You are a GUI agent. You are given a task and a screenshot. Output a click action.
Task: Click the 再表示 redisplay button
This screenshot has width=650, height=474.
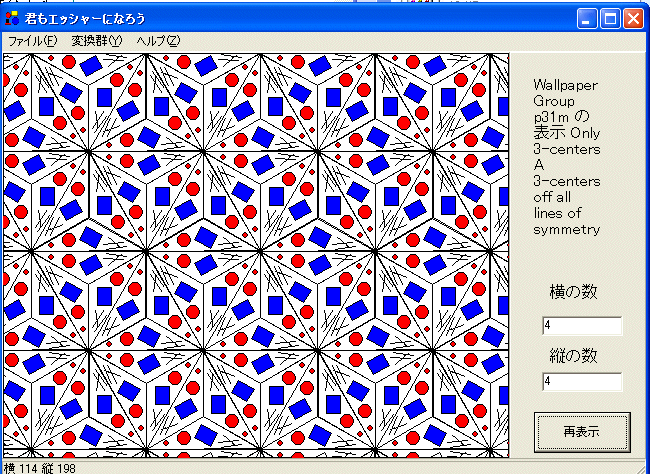(582, 432)
